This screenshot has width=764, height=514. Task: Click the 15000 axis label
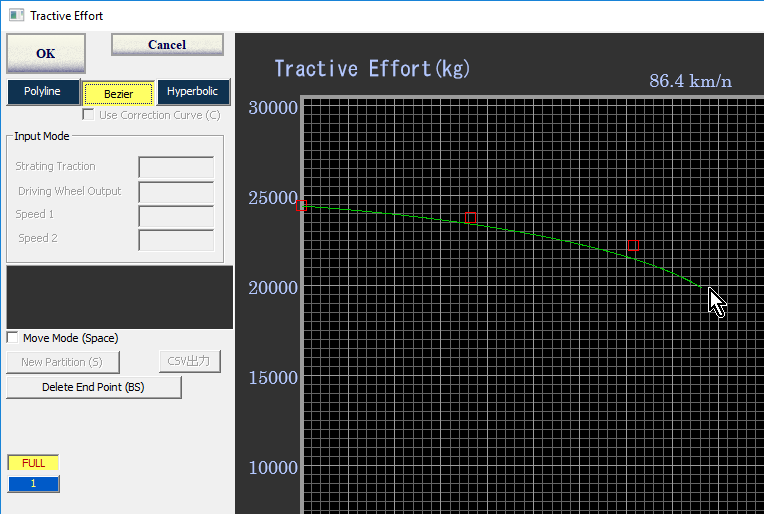[273, 378]
